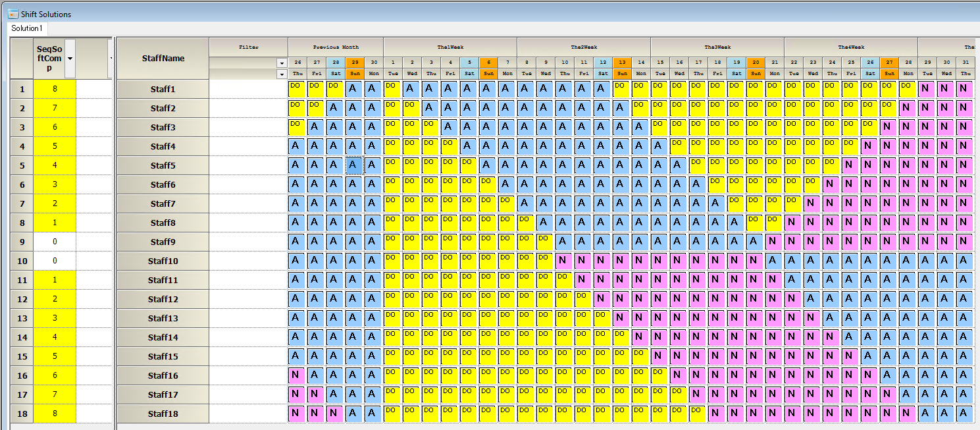980x430 pixels.
Task: Click the Saturday 19 date header
Action: [736, 62]
